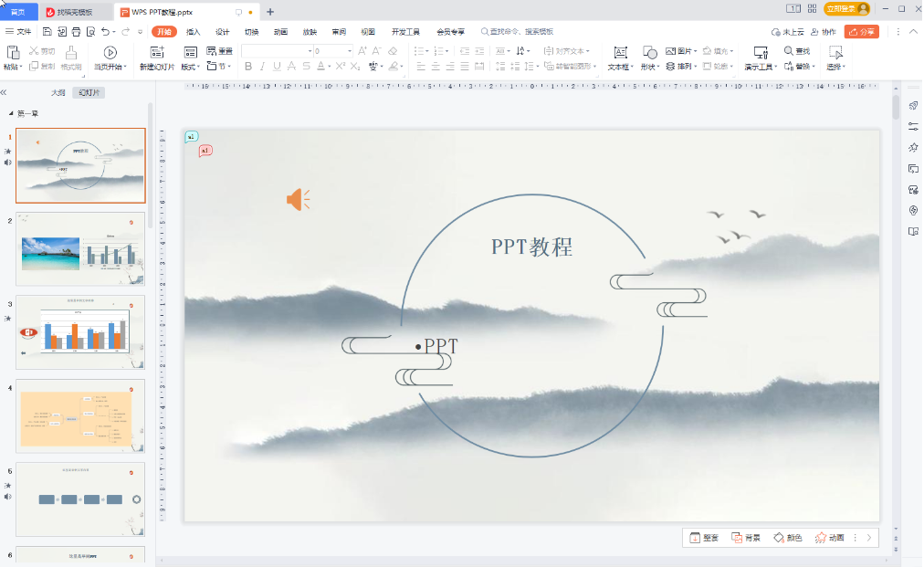This screenshot has height=567, width=924.
Task: Click the New Slide (新建幻灯片) icon
Action: click(156, 52)
